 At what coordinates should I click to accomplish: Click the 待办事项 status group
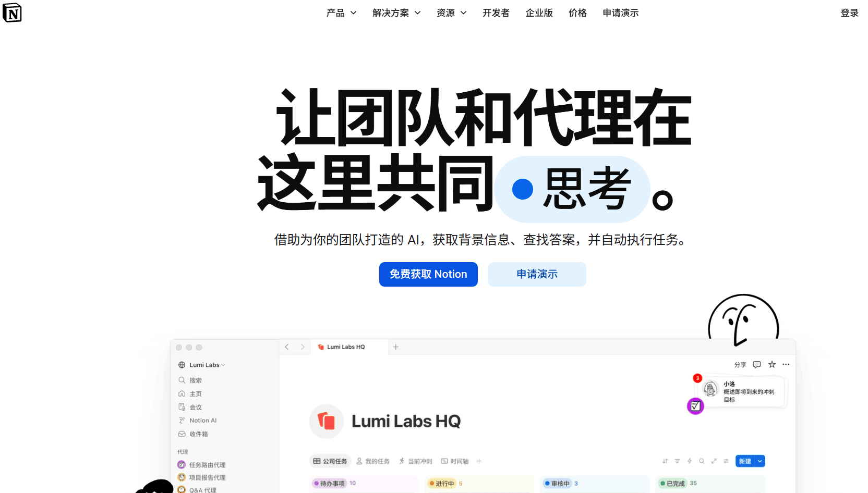pyautogui.click(x=329, y=484)
